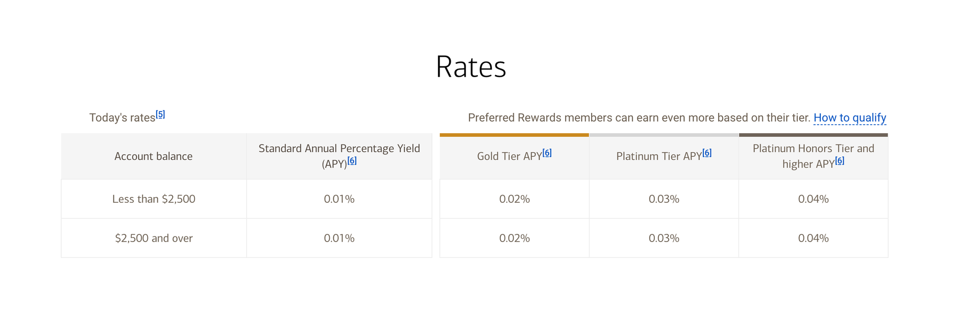
Task: Click the 0.01% standard APY for lowest balance
Action: (339, 199)
